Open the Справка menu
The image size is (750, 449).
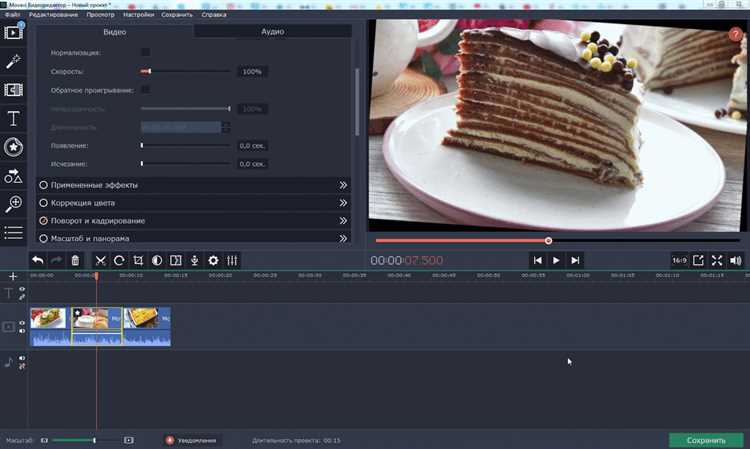click(214, 15)
